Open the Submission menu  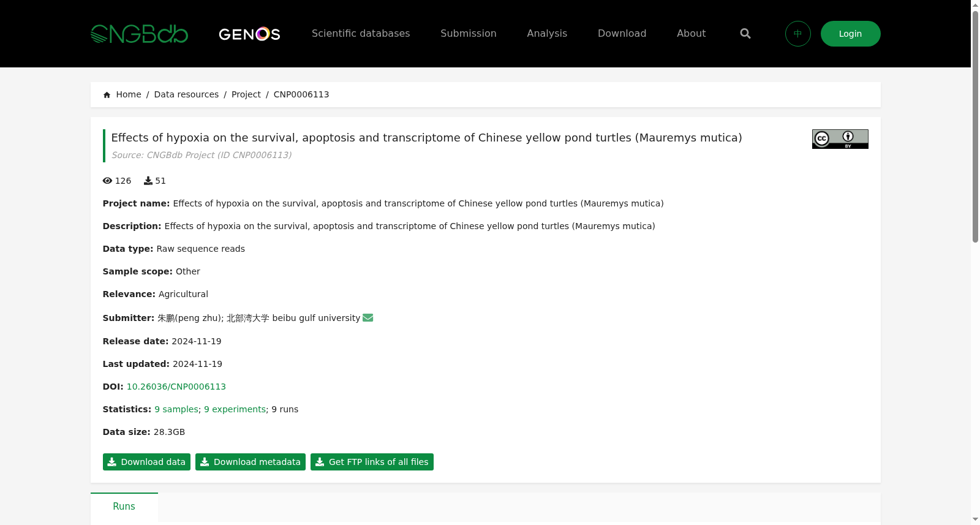pyautogui.click(x=469, y=34)
